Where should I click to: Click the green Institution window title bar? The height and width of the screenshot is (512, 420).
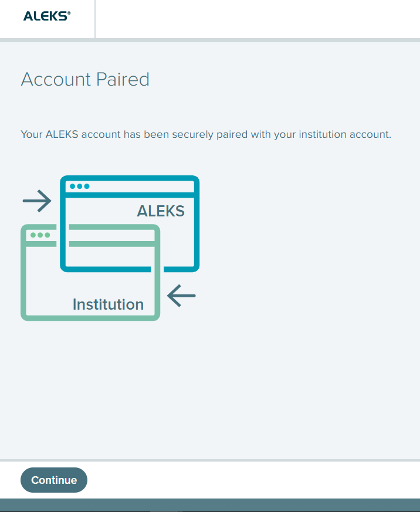(90, 235)
